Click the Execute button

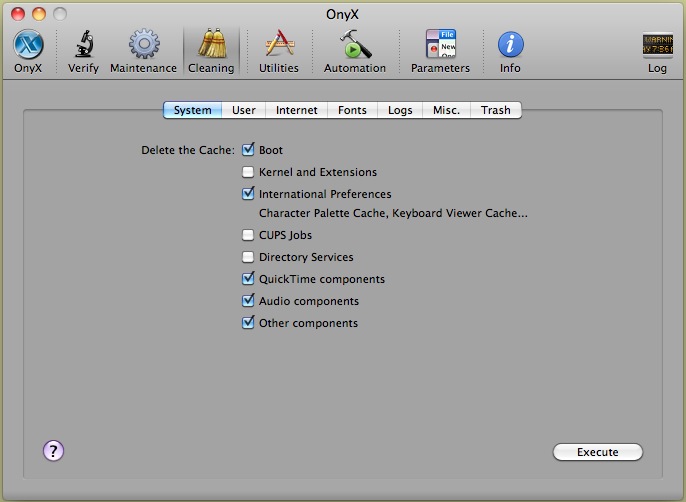(597, 452)
